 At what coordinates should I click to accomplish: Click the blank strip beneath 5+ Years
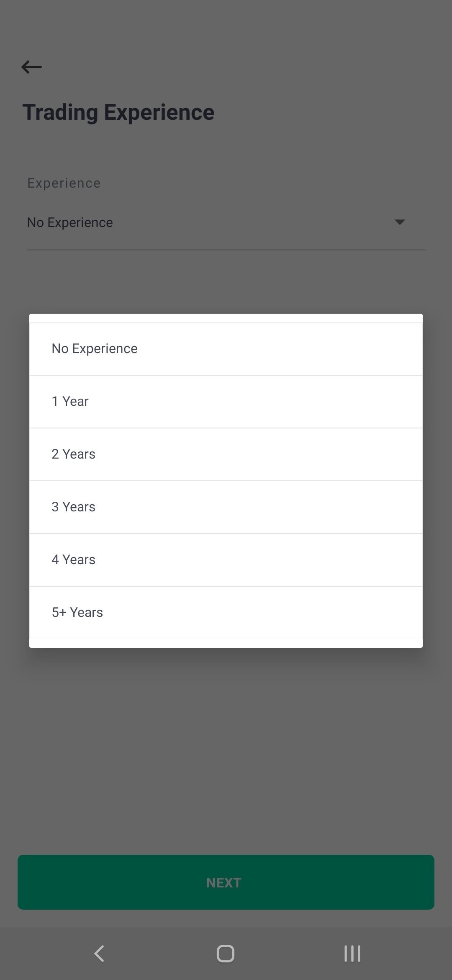(x=226, y=643)
